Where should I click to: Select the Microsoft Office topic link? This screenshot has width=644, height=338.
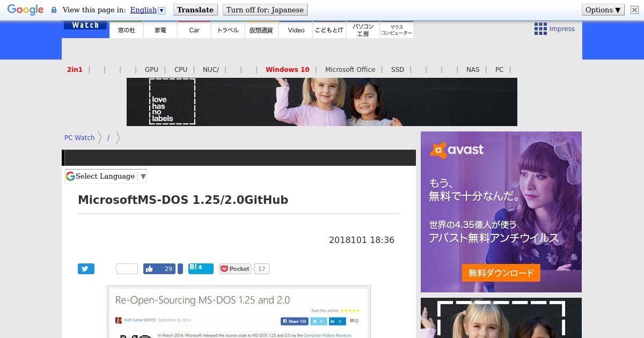point(350,69)
